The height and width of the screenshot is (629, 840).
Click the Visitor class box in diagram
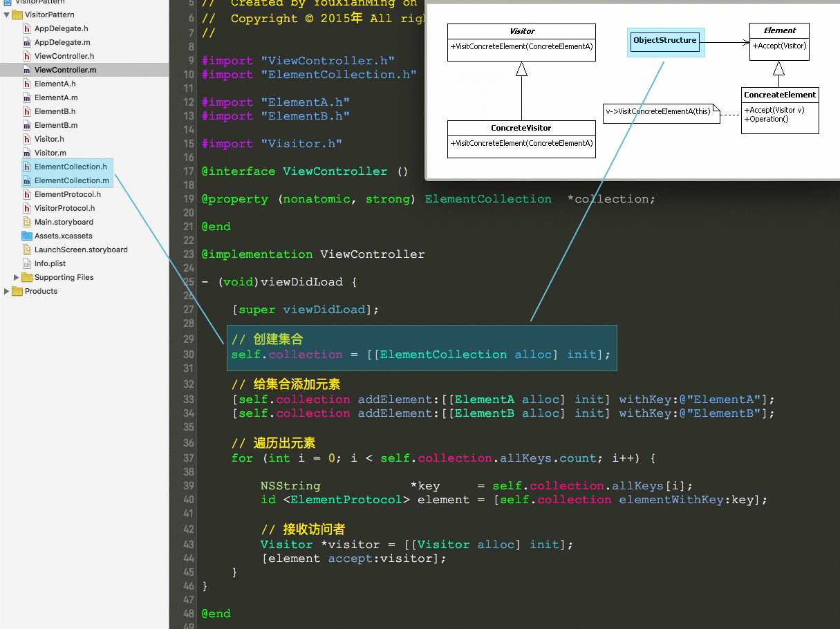[x=521, y=42]
